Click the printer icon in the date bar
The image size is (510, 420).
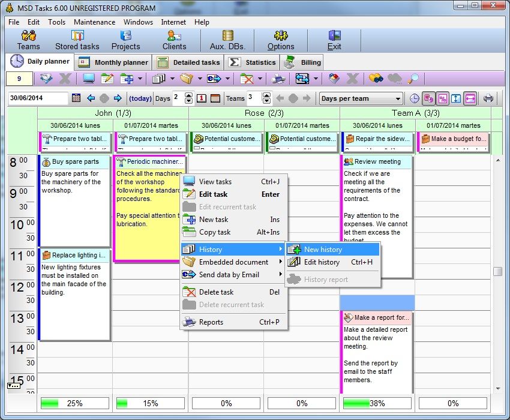pos(488,98)
